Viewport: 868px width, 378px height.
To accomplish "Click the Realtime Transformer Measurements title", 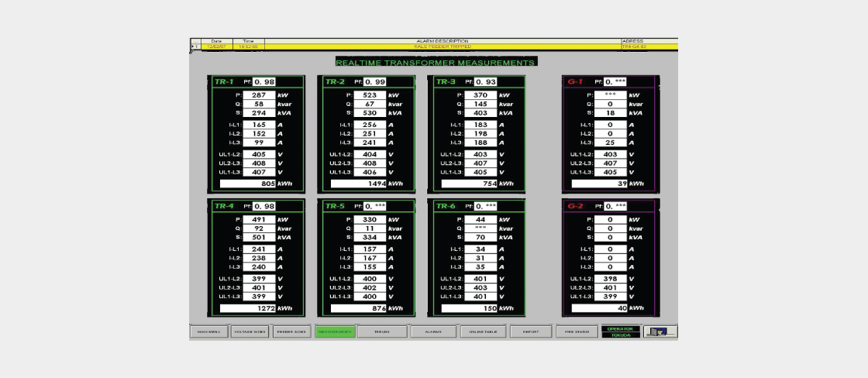I will click(436, 63).
